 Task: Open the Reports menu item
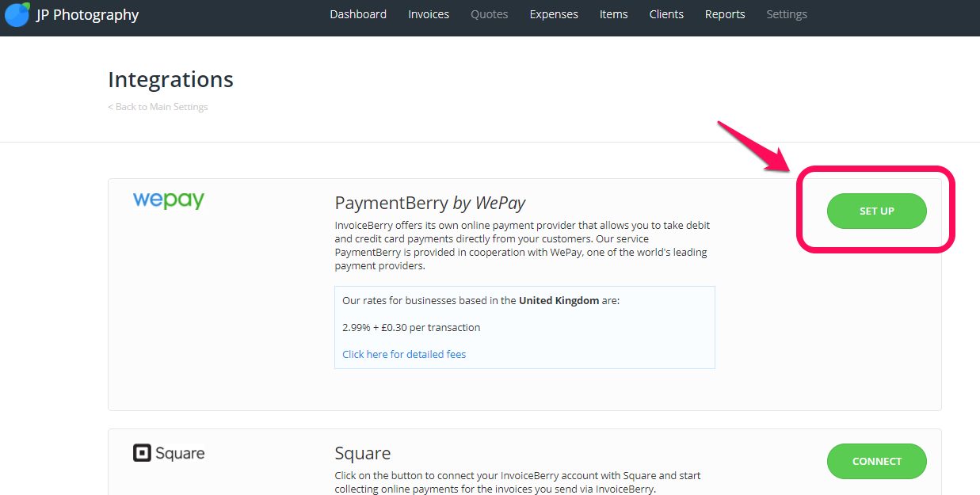(725, 14)
